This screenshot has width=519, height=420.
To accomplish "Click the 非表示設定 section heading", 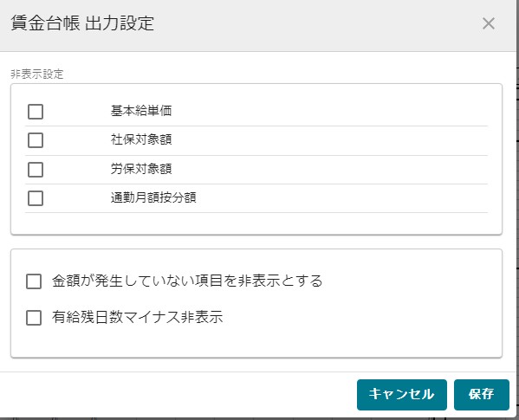I will 36,74.
